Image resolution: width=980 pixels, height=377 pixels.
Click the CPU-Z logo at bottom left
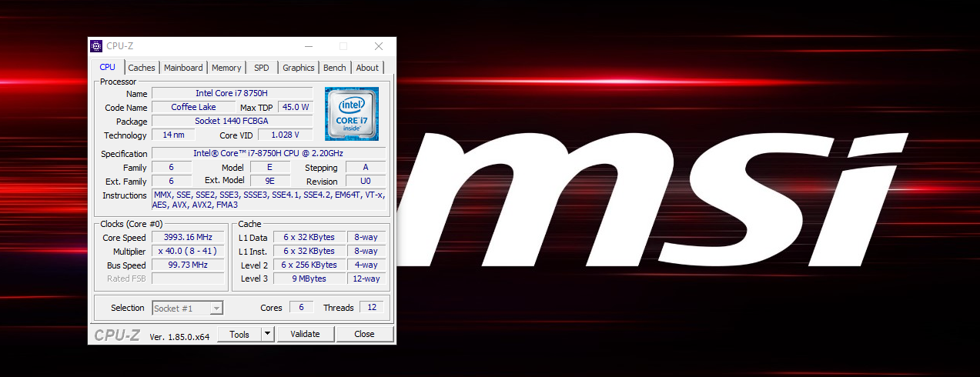pos(117,335)
